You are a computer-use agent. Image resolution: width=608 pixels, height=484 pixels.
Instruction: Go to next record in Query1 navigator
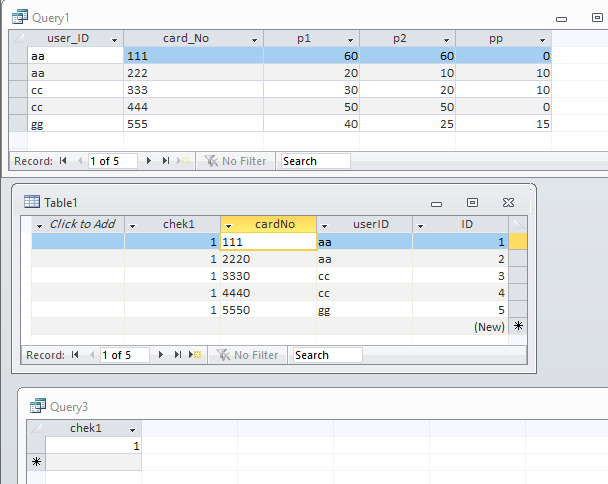click(149, 161)
